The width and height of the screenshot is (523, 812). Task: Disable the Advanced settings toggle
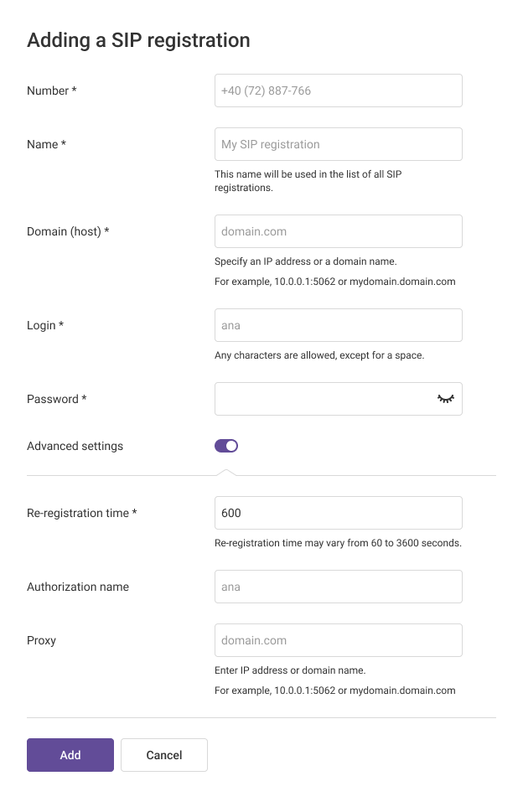[226, 446]
